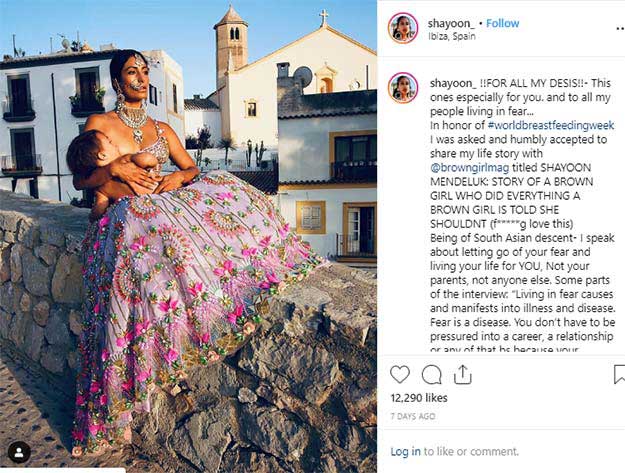This screenshot has height=473, width=625.
Task: Open the three-dot more options menu
Action: [621, 28]
